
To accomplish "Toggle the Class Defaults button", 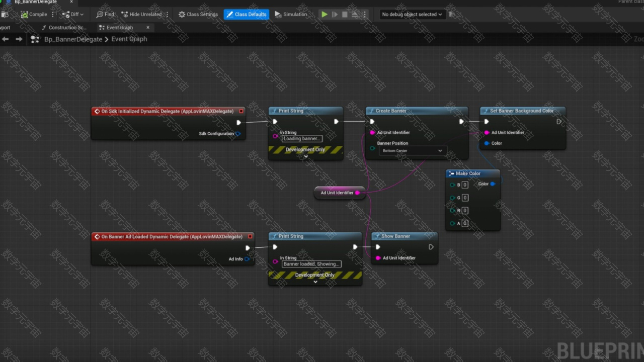I will click(x=246, y=15).
